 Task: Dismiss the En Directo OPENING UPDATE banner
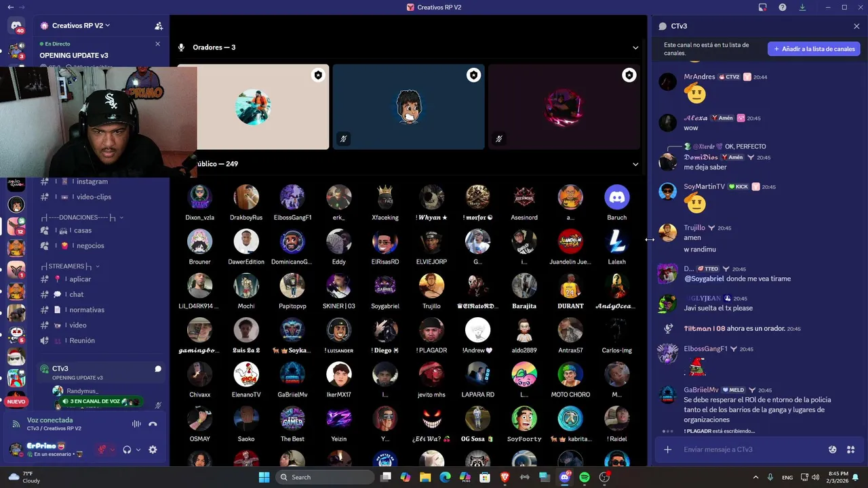point(158,44)
